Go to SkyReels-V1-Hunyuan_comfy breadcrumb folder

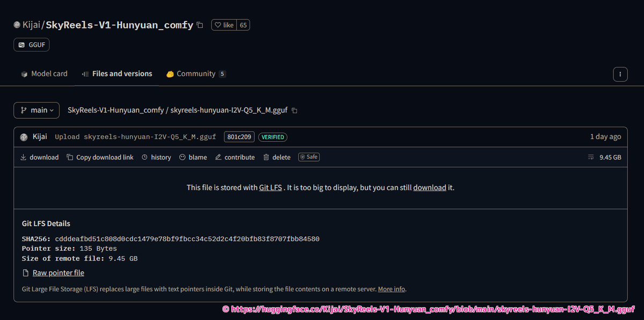115,110
